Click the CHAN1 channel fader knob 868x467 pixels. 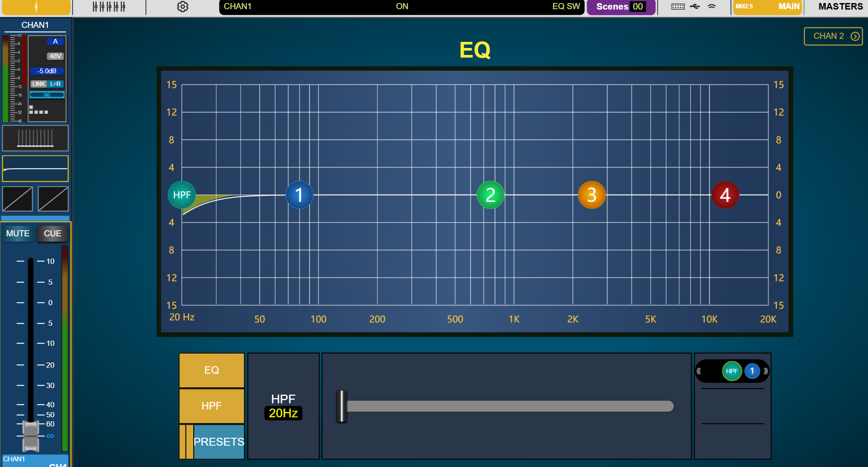pyautogui.click(x=31, y=436)
